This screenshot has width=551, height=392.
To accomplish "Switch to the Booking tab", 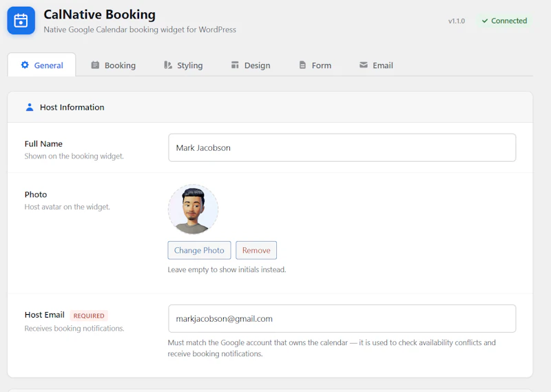I will tap(114, 65).
